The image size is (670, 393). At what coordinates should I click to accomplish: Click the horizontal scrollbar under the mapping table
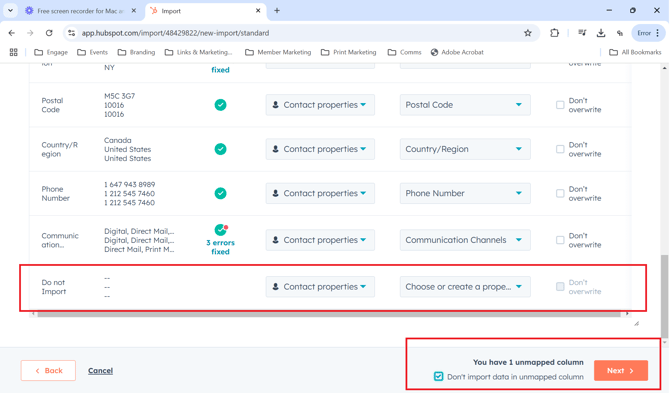[x=329, y=314]
